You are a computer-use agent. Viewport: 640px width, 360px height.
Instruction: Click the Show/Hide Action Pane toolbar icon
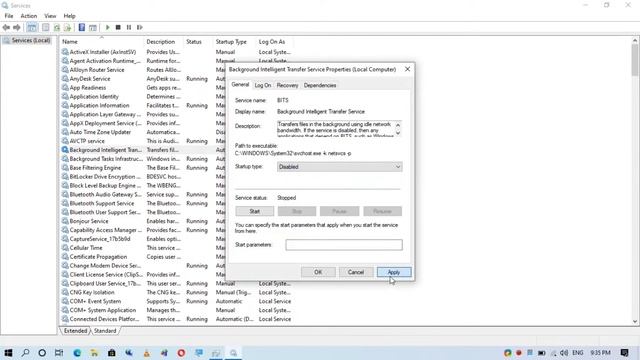click(93, 27)
